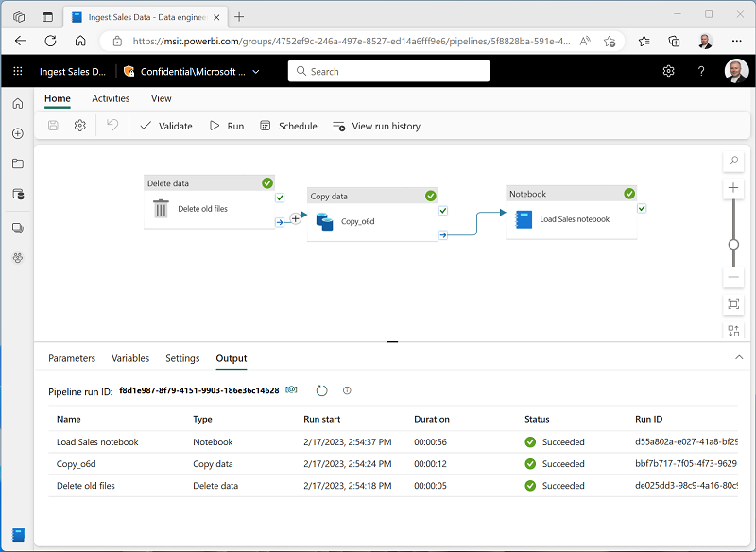The image size is (756, 552).
Task: Toggle the Copy data activity checkbox
Action: [443, 211]
